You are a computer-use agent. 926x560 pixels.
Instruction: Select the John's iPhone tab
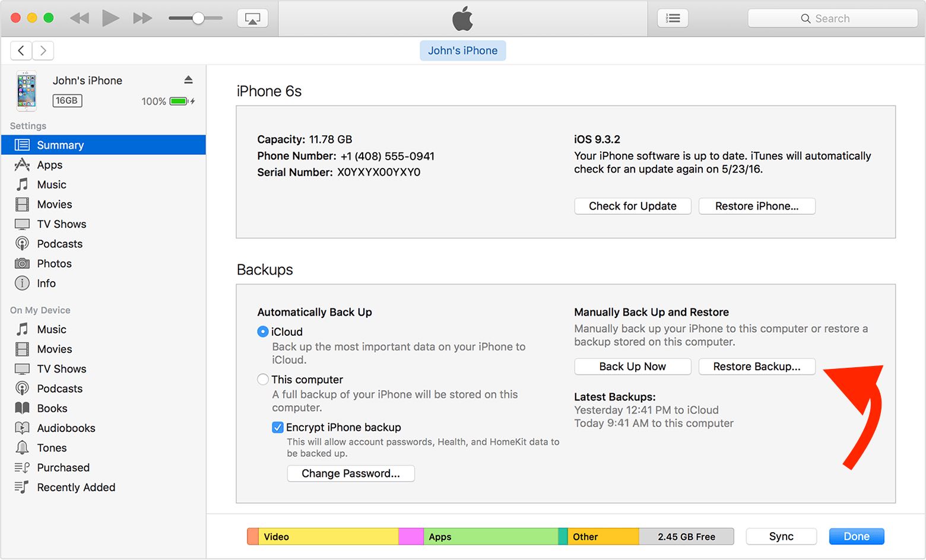(x=463, y=51)
